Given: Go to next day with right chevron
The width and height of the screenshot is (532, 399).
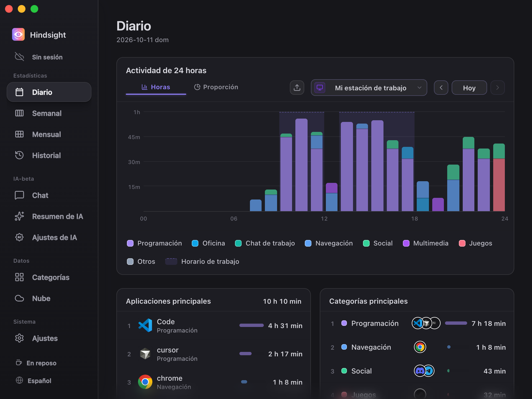Looking at the screenshot, I should [x=497, y=88].
